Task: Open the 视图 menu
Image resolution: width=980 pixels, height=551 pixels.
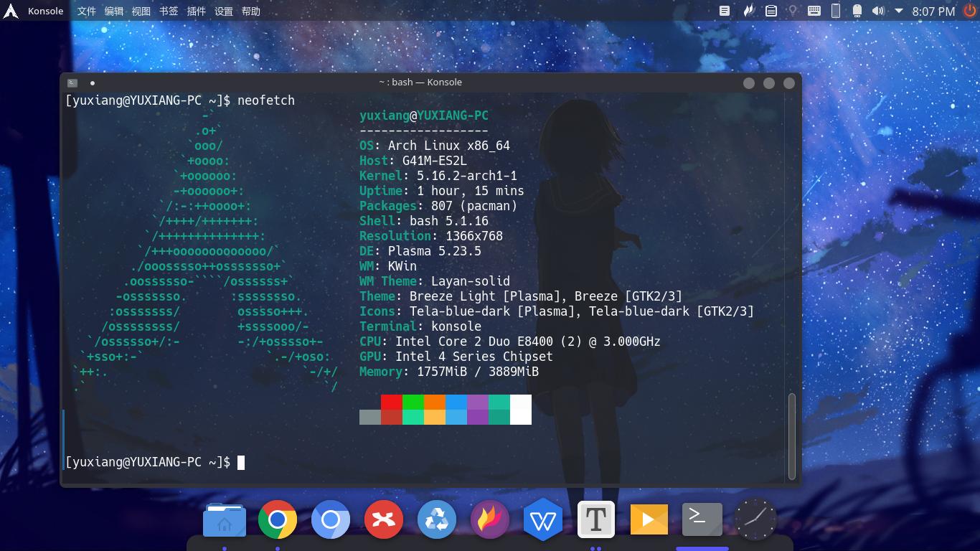Action: pos(141,11)
